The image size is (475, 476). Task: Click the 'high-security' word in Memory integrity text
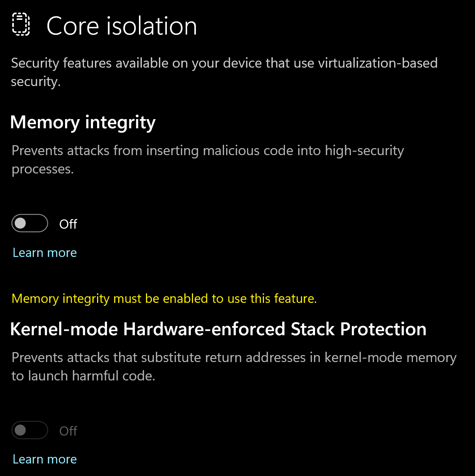click(364, 151)
